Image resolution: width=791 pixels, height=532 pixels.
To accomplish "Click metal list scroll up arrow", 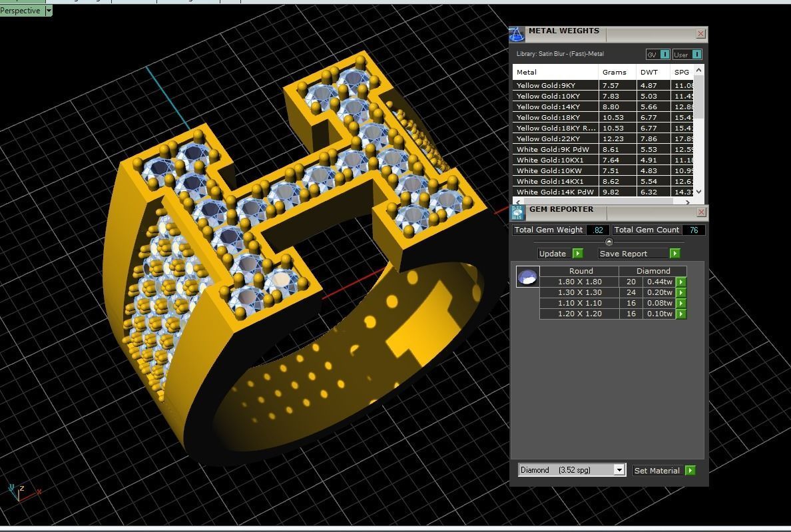I will coord(698,70).
